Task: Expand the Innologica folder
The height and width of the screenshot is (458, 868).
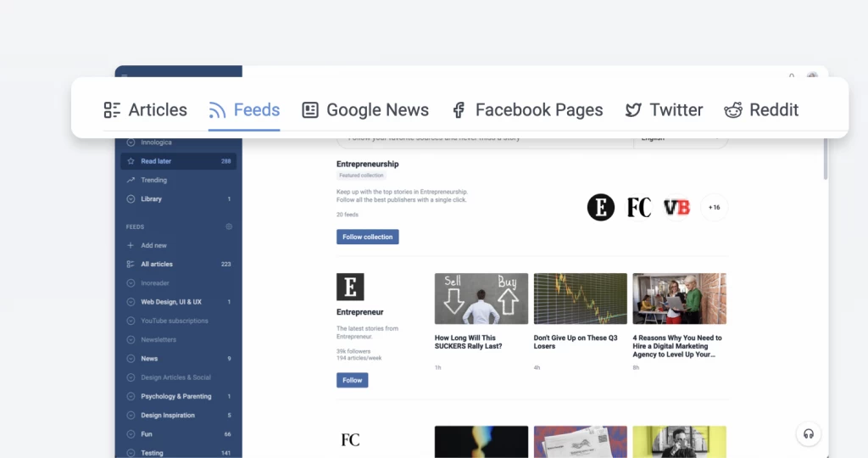Action: tap(131, 142)
